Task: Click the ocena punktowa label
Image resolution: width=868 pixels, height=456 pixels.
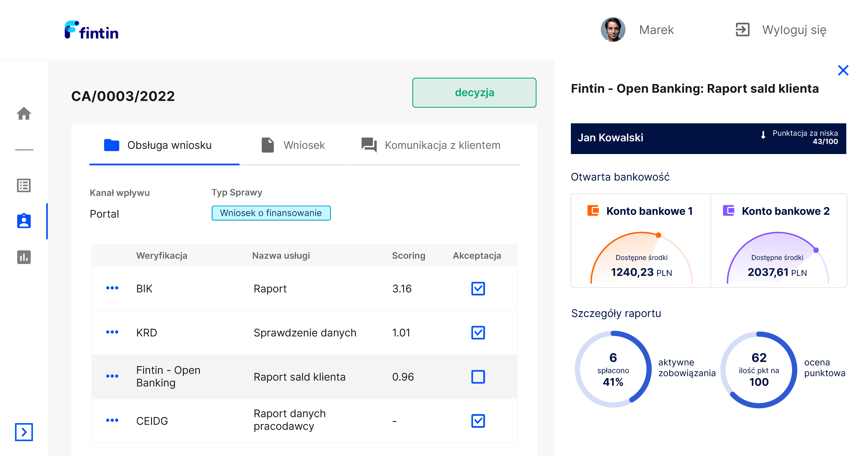Action: click(825, 368)
